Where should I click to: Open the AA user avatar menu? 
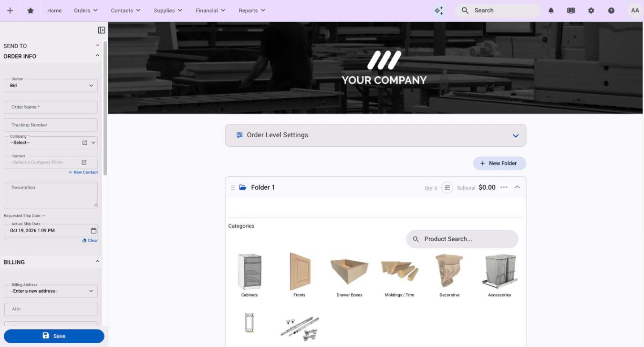click(x=634, y=10)
